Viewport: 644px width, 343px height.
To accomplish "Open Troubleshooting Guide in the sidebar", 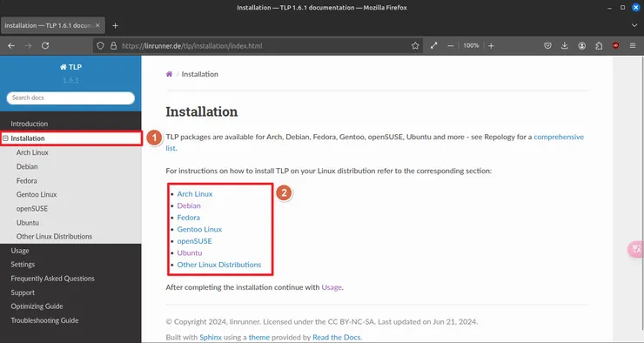I will tap(44, 320).
